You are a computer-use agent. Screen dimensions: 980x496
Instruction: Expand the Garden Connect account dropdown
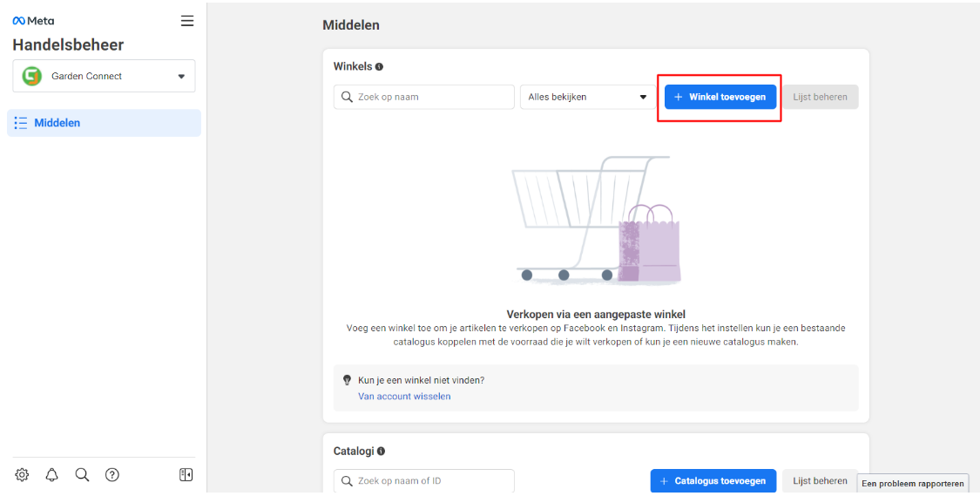tap(181, 76)
